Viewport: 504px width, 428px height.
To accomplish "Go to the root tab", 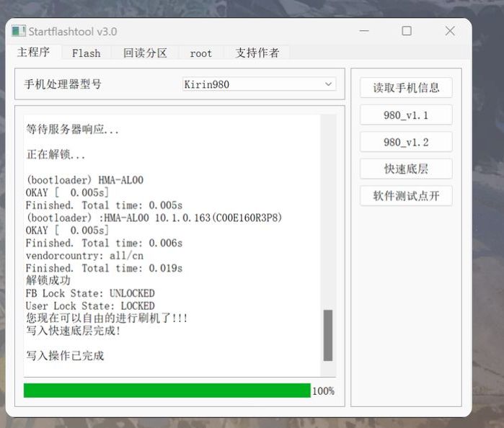I will [x=201, y=53].
